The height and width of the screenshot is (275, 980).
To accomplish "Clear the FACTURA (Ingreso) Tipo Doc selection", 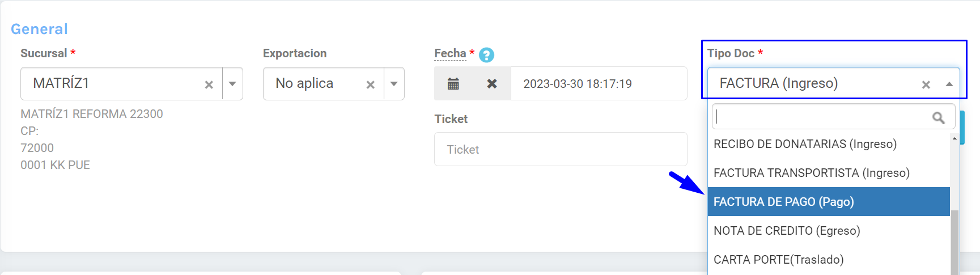I will [x=926, y=84].
